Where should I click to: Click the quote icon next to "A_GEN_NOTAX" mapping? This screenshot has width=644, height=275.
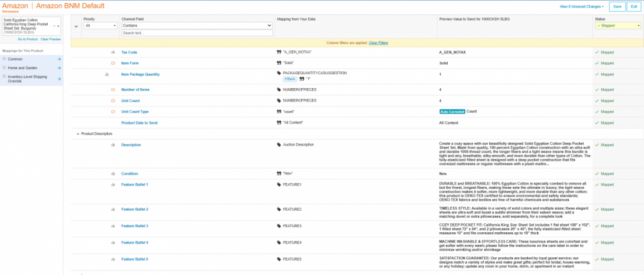[279, 52]
